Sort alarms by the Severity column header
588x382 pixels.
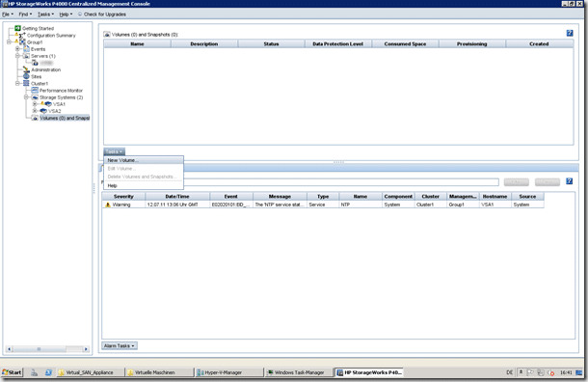point(123,196)
